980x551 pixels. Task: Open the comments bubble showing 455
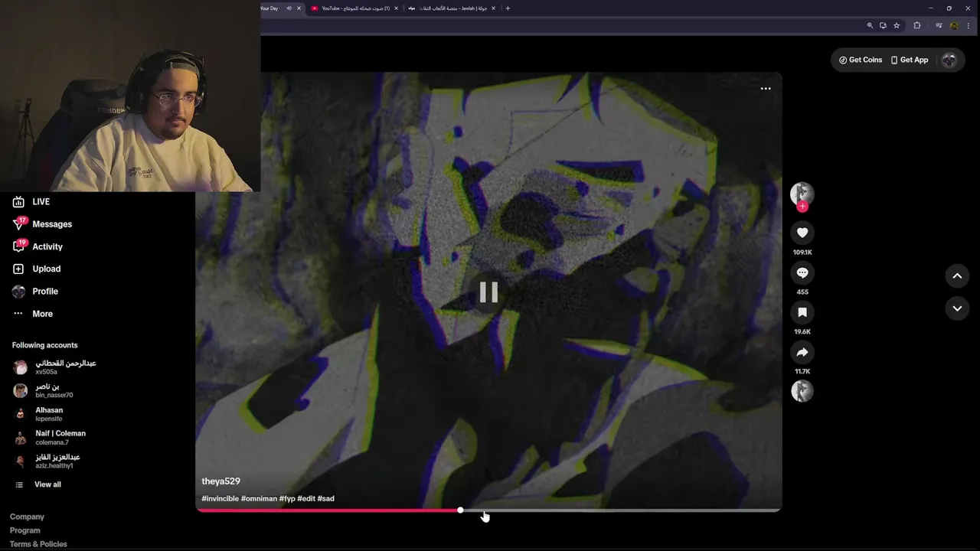[802, 272]
